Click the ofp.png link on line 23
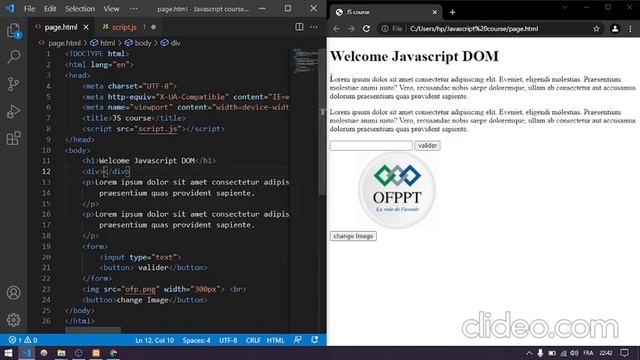This screenshot has height=360, width=640. pos(140,289)
